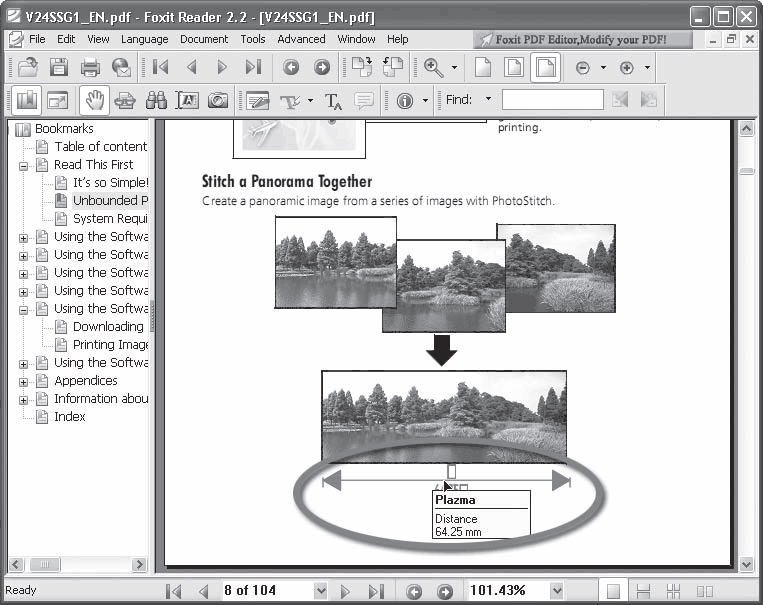Select the Hand tool
Image resolution: width=763 pixels, height=605 pixels.
click(95, 100)
